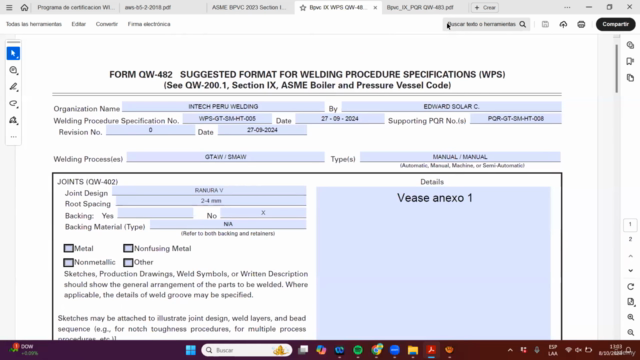Check the Nonmetallic checkbox
Screen dimensions: 640x360
tap(69, 262)
